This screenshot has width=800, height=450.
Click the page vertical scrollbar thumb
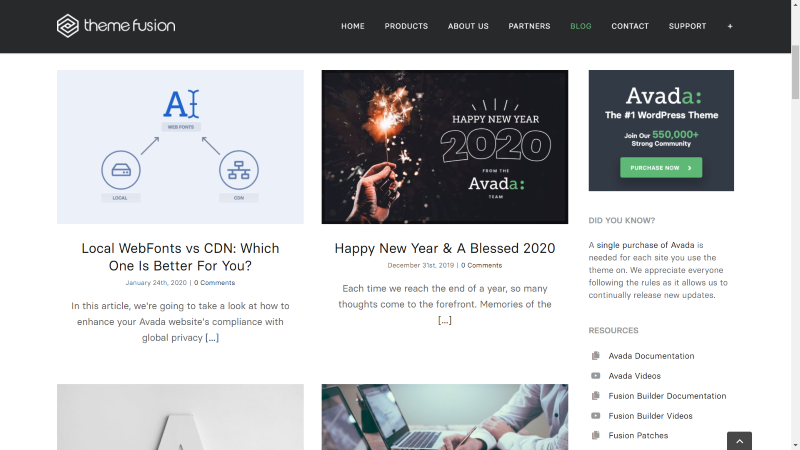[795, 72]
